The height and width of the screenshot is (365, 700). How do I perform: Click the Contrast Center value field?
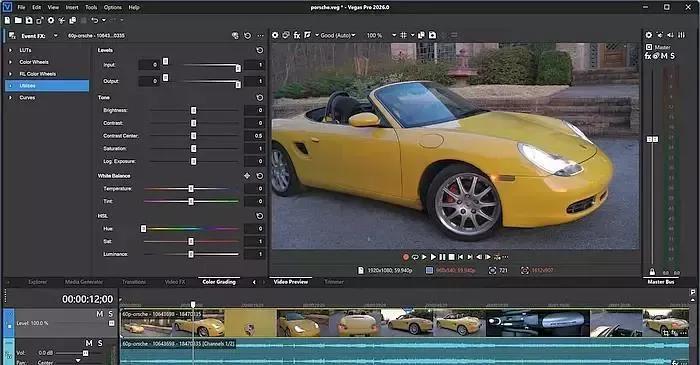(x=254, y=136)
